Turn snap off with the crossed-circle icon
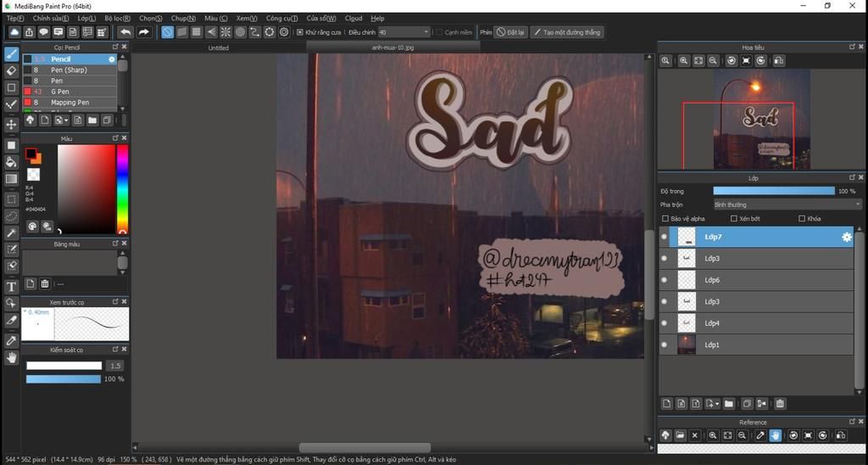The image size is (868, 465). pyautogui.click(x=167, y=32)
